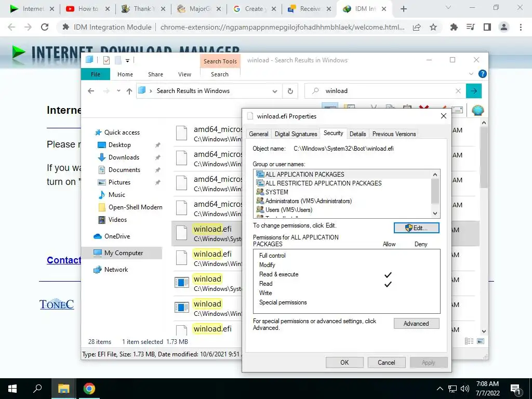Switch to details view layout
This screenshot has width=532, height=399.
(x=469, y=341)
